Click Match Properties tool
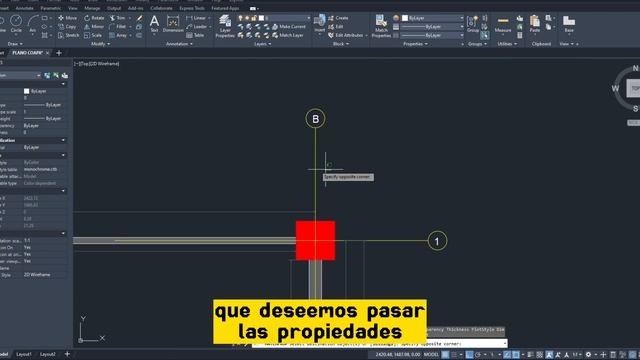The width and height of the screenshot is (640, 360). 381,27
